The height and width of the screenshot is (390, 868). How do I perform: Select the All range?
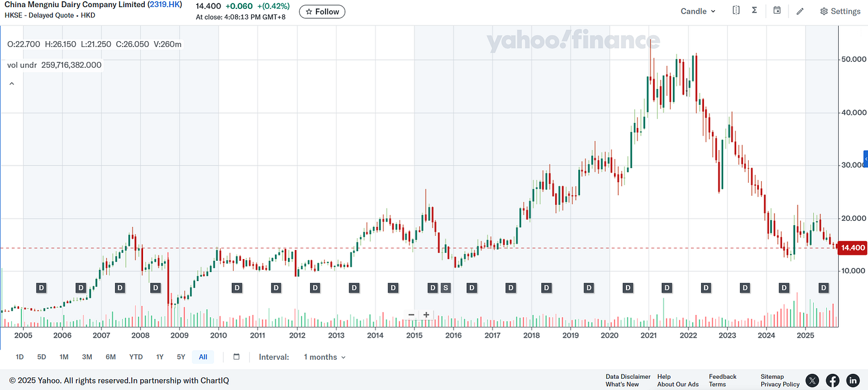[x=203, y=357]
